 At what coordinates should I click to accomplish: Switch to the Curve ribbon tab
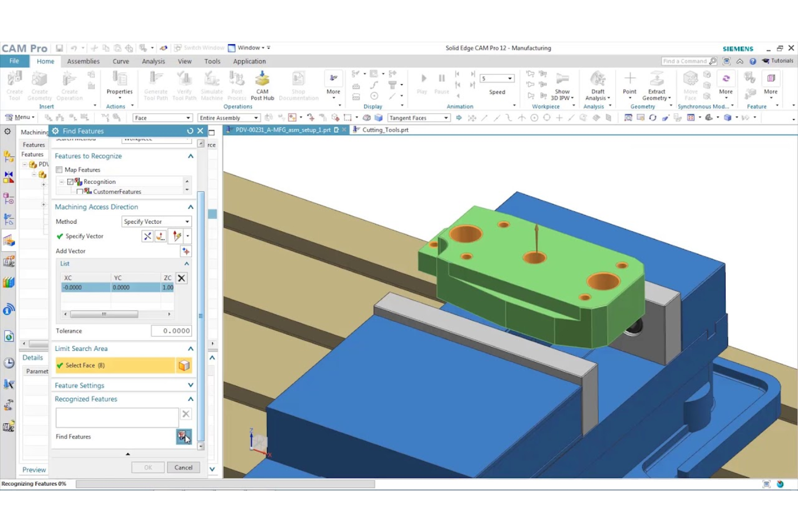click(x=121, y=61)
